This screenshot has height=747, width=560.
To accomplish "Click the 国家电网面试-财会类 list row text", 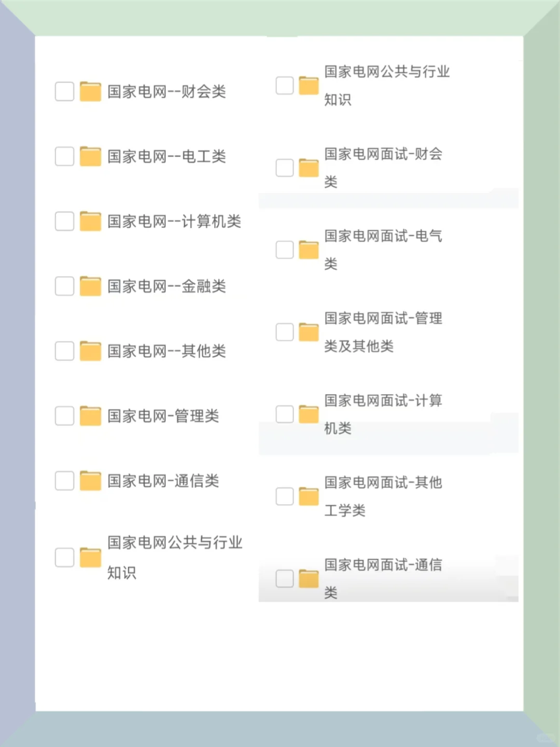I will pos(383,167).
